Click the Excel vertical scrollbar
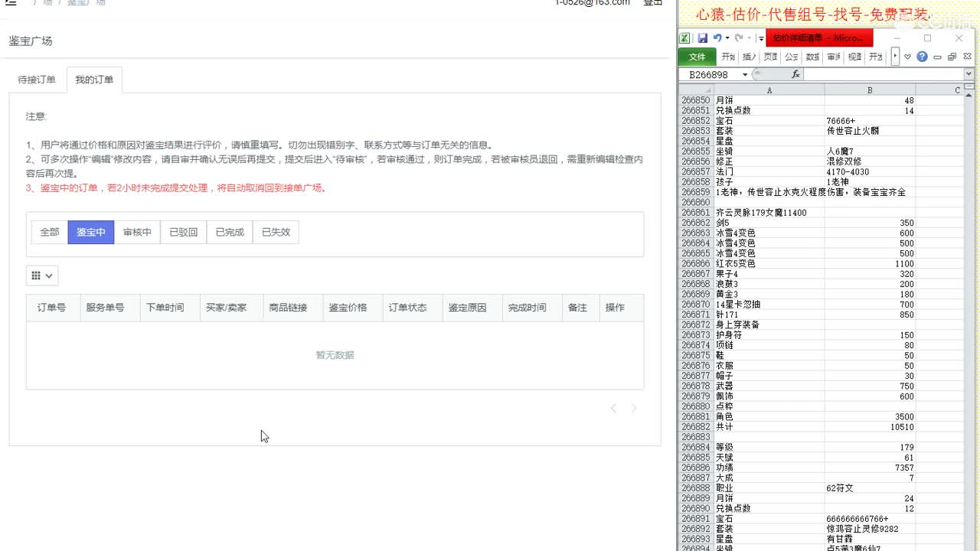Screen dimensions: 980x551 (970, 321)
